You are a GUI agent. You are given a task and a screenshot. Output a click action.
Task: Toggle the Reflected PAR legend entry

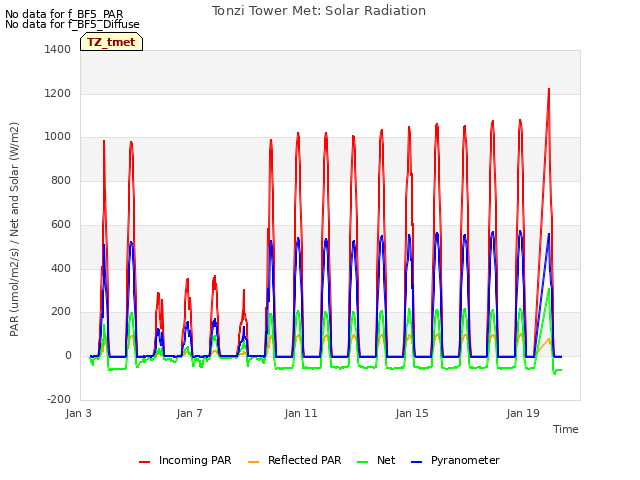click(294, 460)
